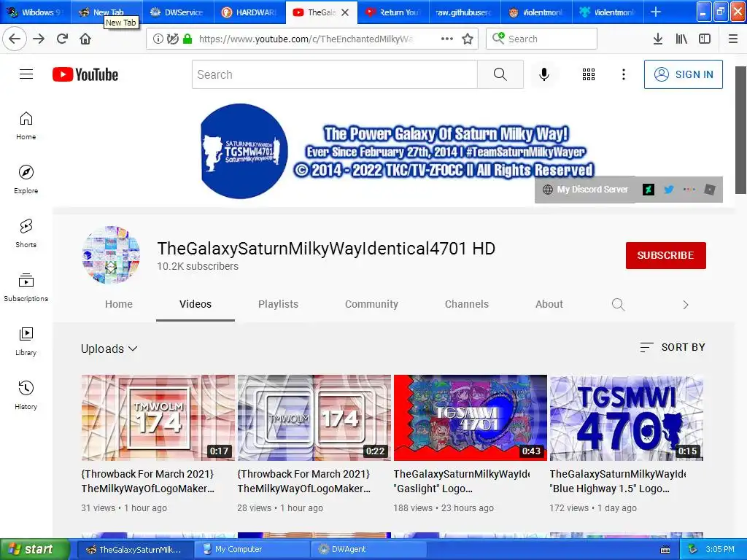Screen dimensions: 747x560
Task: Open the Twitter link on channel banner
Action: pyautogui.click(x=669, y=190)
